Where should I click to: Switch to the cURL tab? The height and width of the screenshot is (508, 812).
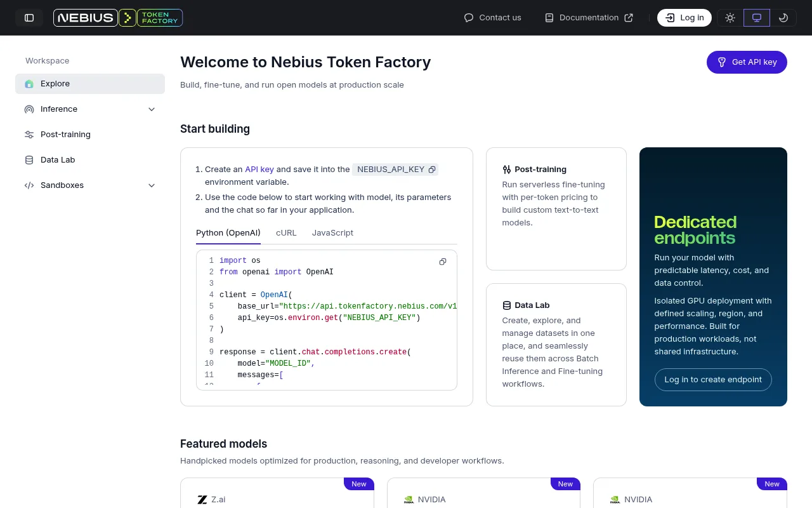coord(286,233)
